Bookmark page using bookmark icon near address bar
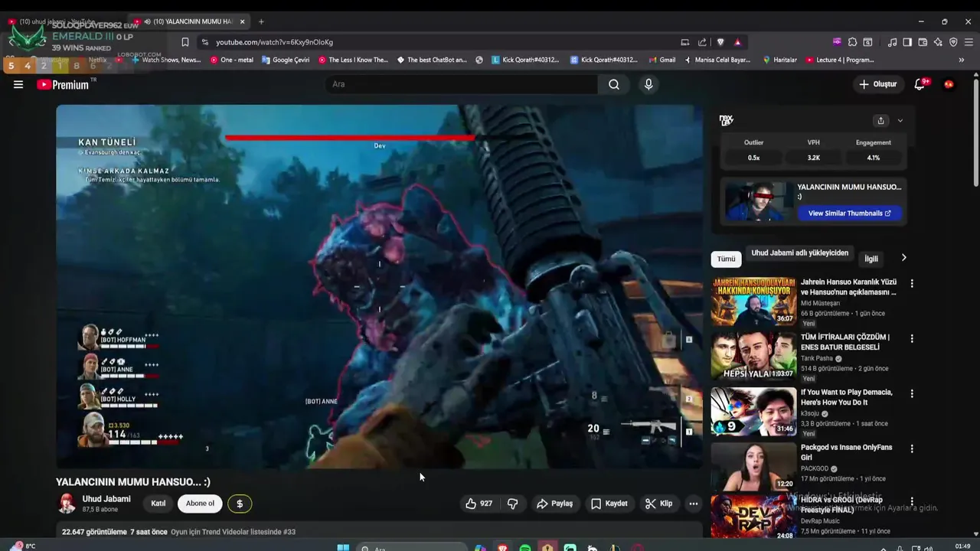 (185, 42)
